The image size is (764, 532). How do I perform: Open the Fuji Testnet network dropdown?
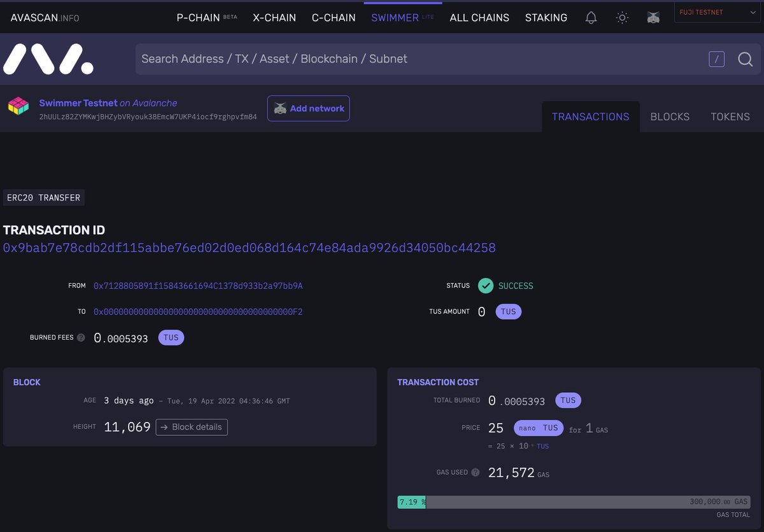pos(716,13)
